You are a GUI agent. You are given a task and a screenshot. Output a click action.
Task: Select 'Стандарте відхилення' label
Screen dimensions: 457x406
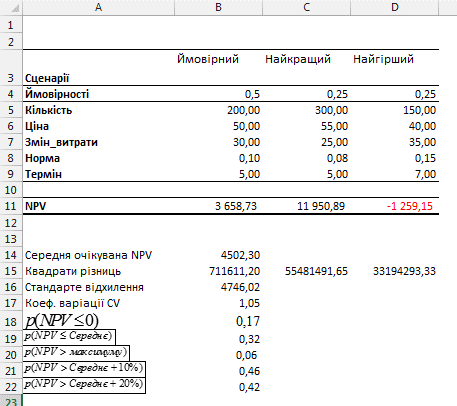click(x=84, y=287)
